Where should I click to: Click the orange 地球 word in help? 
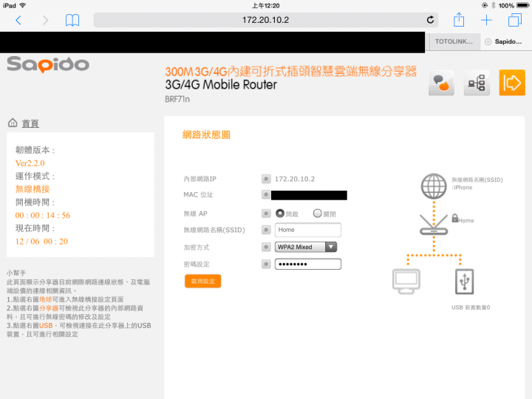coord(46,299)
